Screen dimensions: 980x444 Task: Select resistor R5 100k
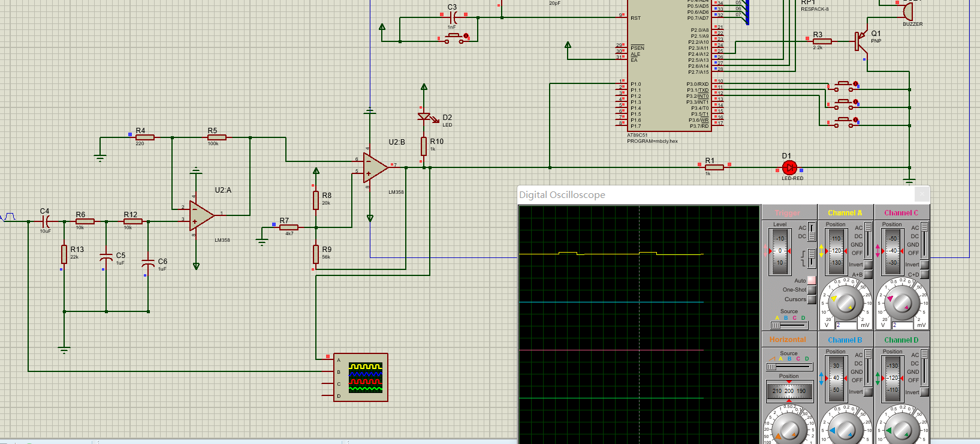click(216, 137)
